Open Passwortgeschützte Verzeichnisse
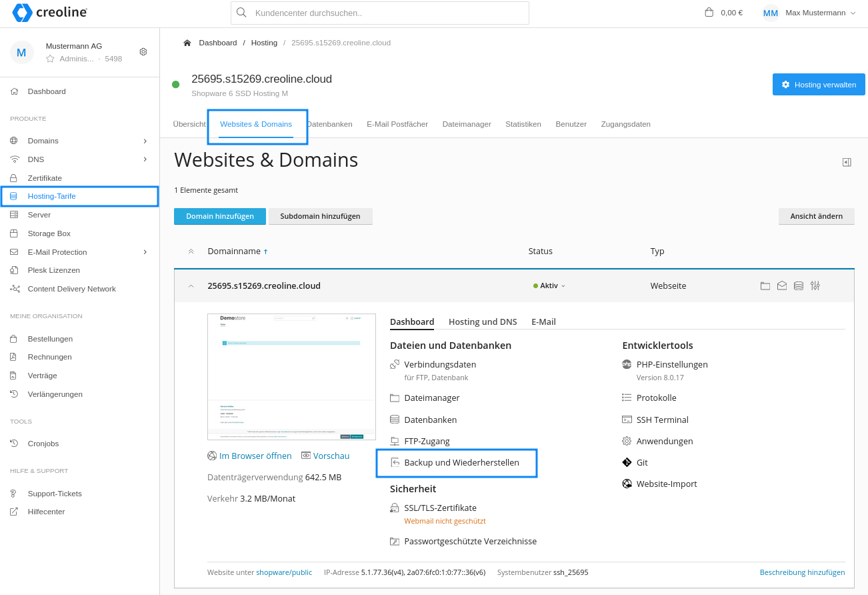 pyautogui.click(x=470, y=541)
